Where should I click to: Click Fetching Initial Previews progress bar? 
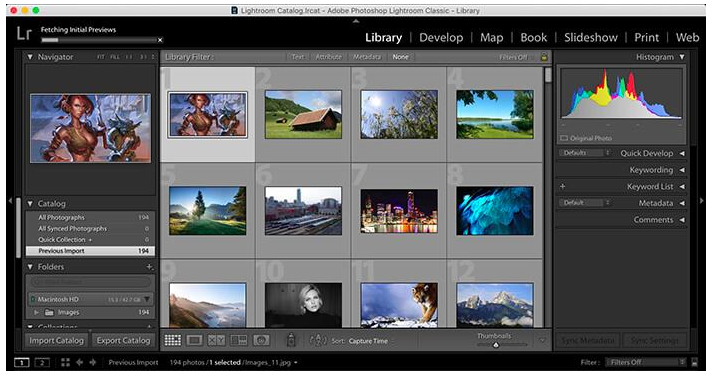click(x=99, y=40)
